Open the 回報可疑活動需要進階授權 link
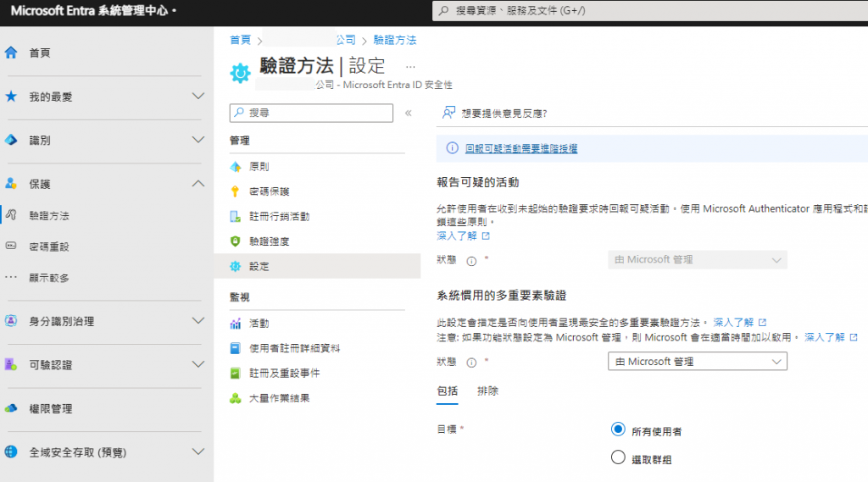The image size is (868, 482). pos(521,148)
